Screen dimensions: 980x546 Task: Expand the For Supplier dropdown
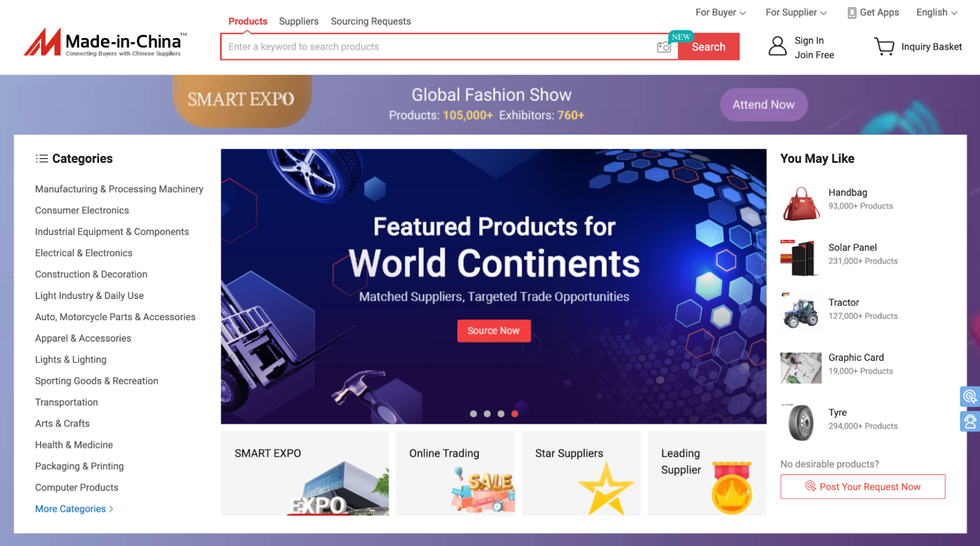click(796, 12)
